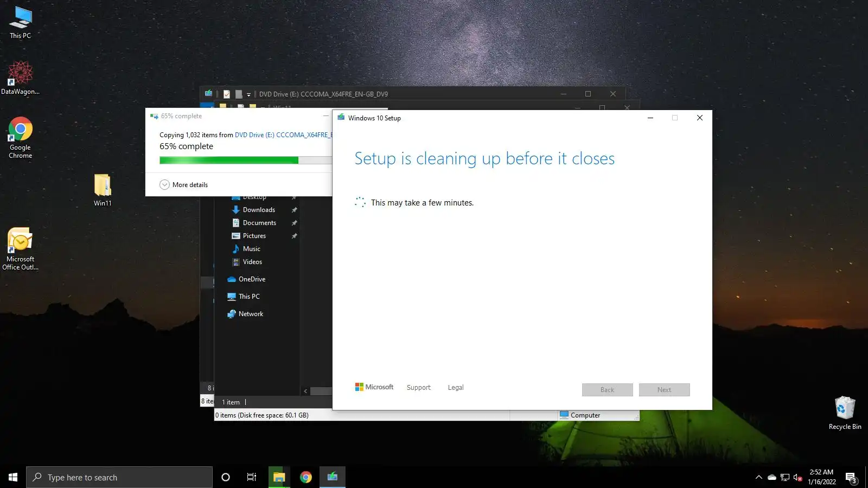Minimize the DVD Drive Explorer window
The height and width of the screenshot is (488, 868).
pyautogui.click(x=563, y=94)
